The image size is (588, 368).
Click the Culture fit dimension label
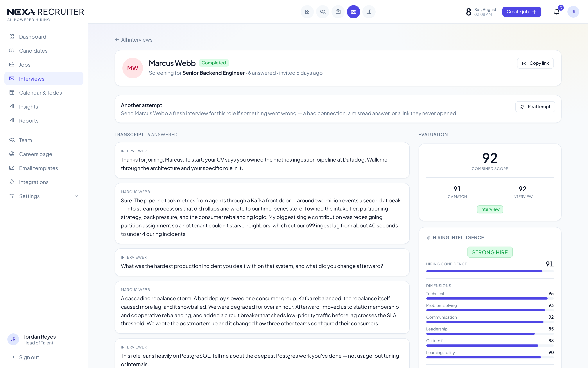[x=435, y=341]
